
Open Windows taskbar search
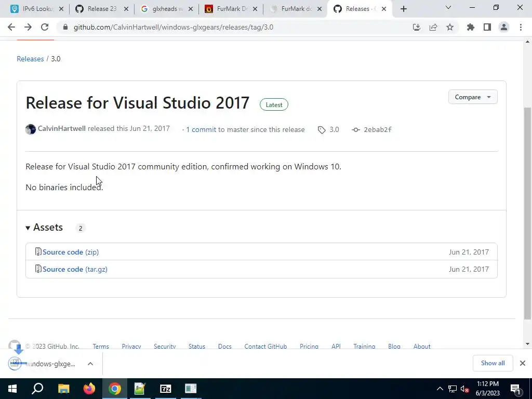pyautogui.click(x=37, y=389)
